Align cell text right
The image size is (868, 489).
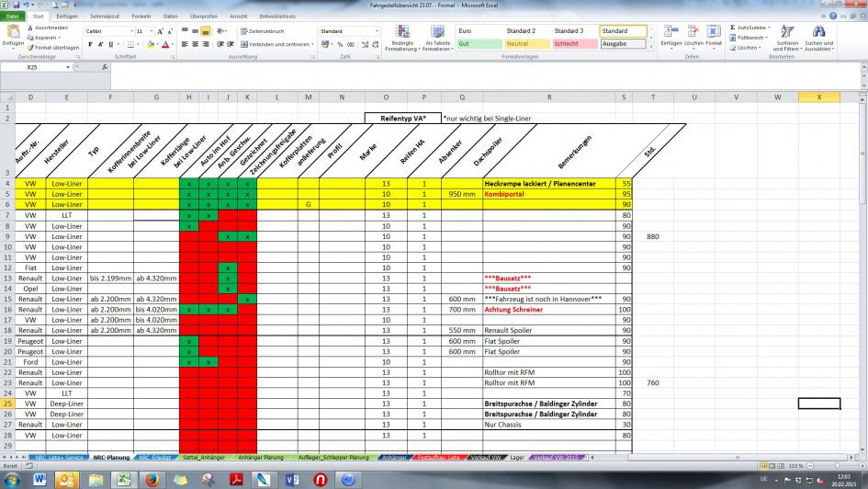tap(206, 44)
